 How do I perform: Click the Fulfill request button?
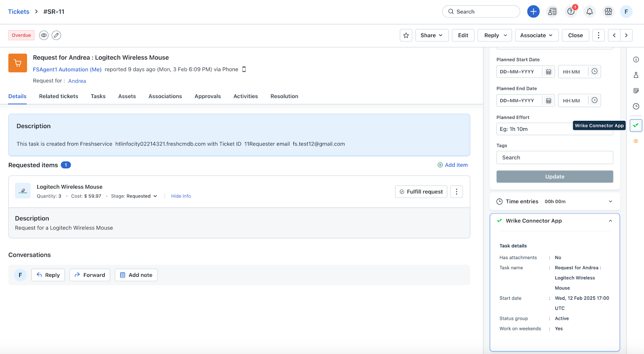pyautogui.click(x=421, y=192)
